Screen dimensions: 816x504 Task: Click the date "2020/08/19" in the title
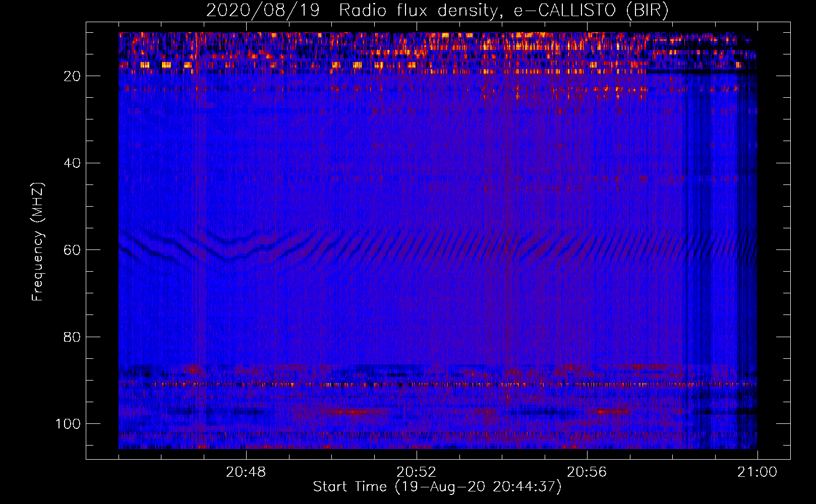263,11
